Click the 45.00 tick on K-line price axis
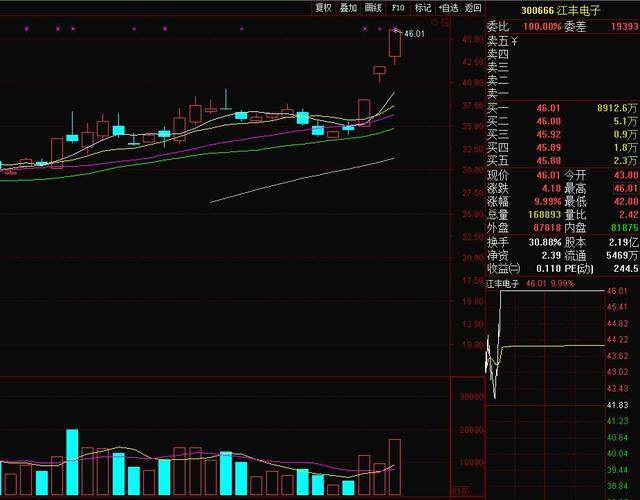The width and height of the screenshot is (640, 500). click(x=473, y=40)
